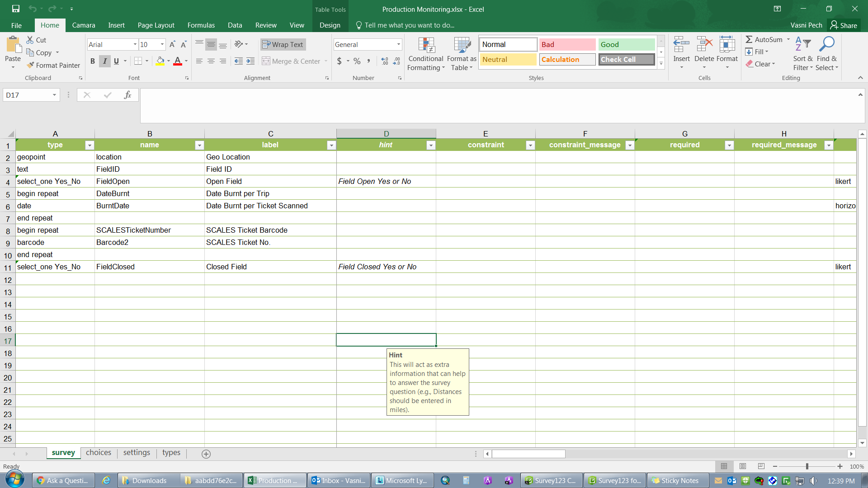Screen dimensions: 868x488
Task: Expand the General number format dropdown
Action: click(x=398, y=44)
